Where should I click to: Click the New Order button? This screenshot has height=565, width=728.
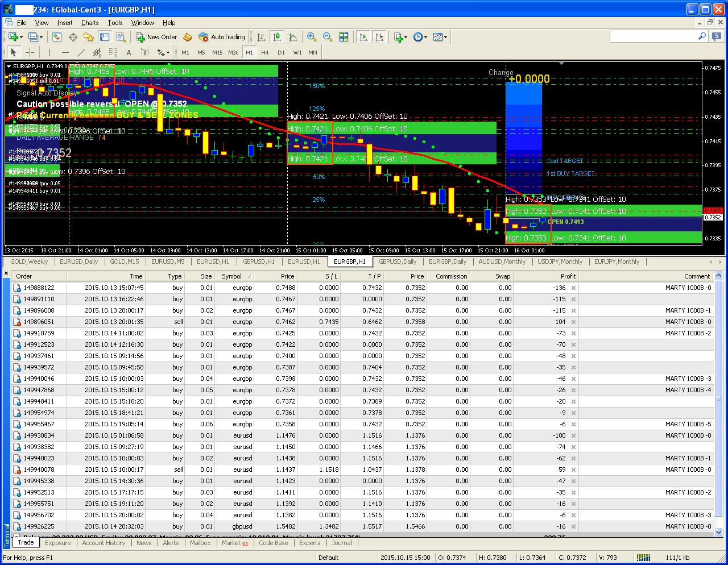(x=156, y=37)
